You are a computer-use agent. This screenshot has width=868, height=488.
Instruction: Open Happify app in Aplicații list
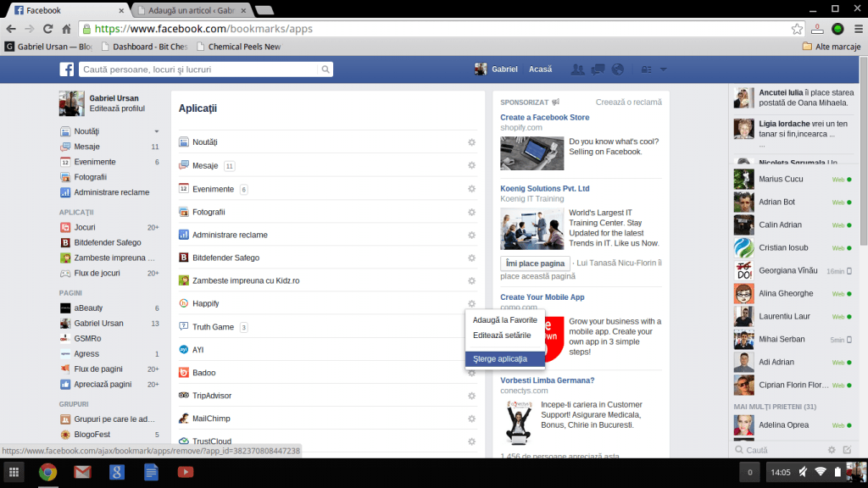click(205, 303)
